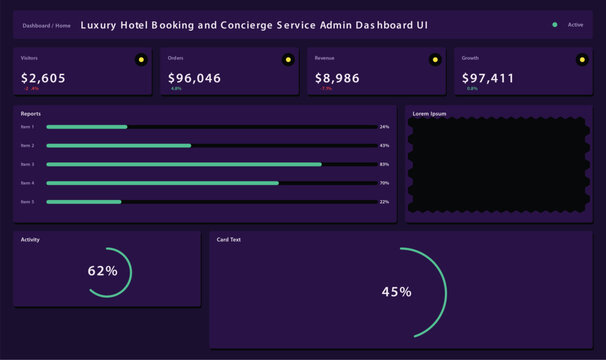Click the Visitors card label
The image size is (606, 360).
pos(29,58)
